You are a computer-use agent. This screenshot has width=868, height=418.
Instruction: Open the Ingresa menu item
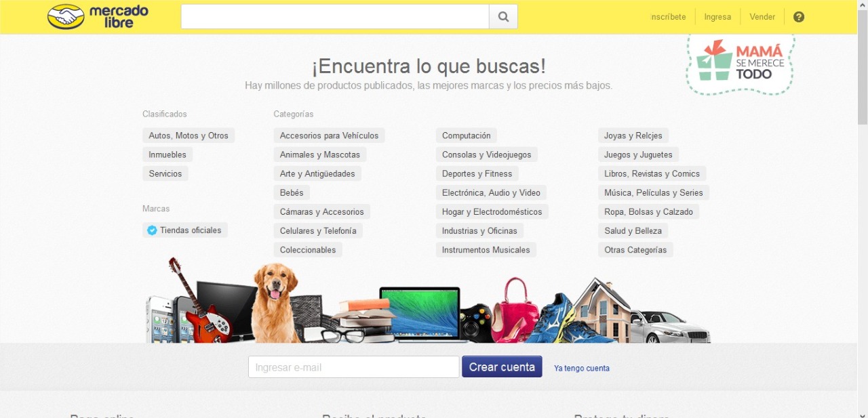coord(717,17)
